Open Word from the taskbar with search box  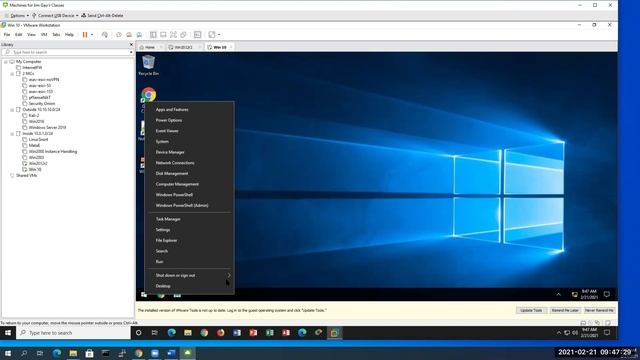(237, 333)
